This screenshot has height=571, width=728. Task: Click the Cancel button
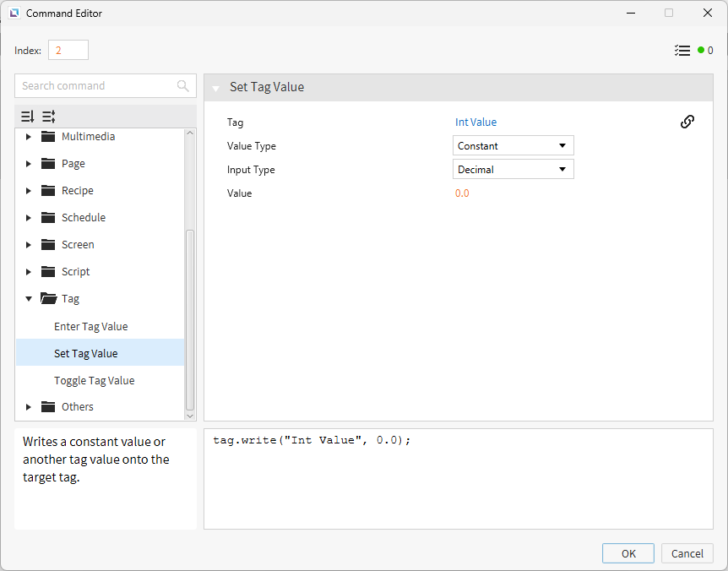687,553
